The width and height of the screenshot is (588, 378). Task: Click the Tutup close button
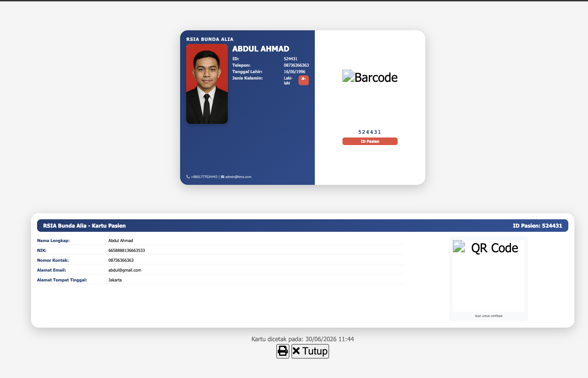tap(310, 351)
